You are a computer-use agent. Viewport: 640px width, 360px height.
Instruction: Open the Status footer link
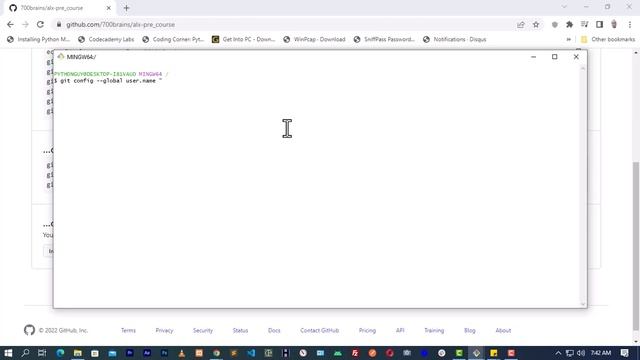click(x=240, y=330)
